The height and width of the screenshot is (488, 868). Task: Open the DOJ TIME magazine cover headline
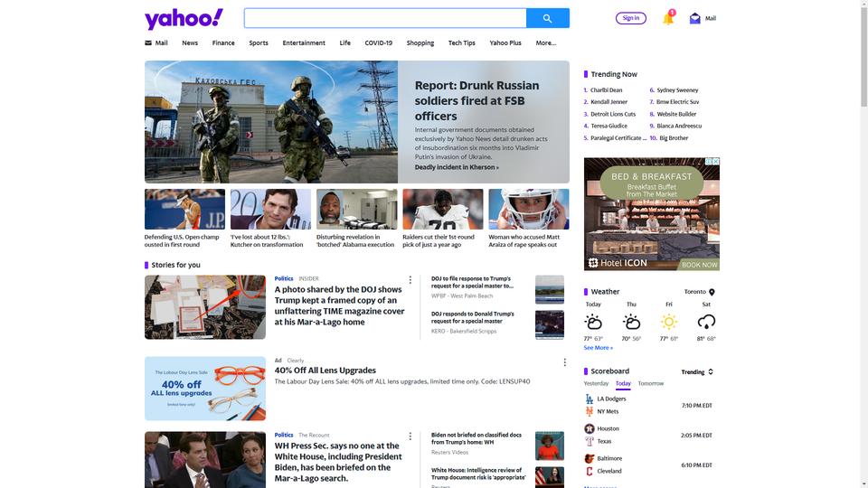339,305
